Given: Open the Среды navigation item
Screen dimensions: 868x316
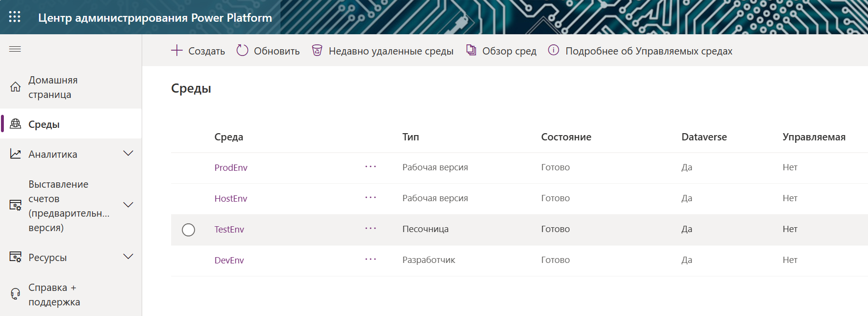Looking at the screenshot, I should click(x=44, y=124).
